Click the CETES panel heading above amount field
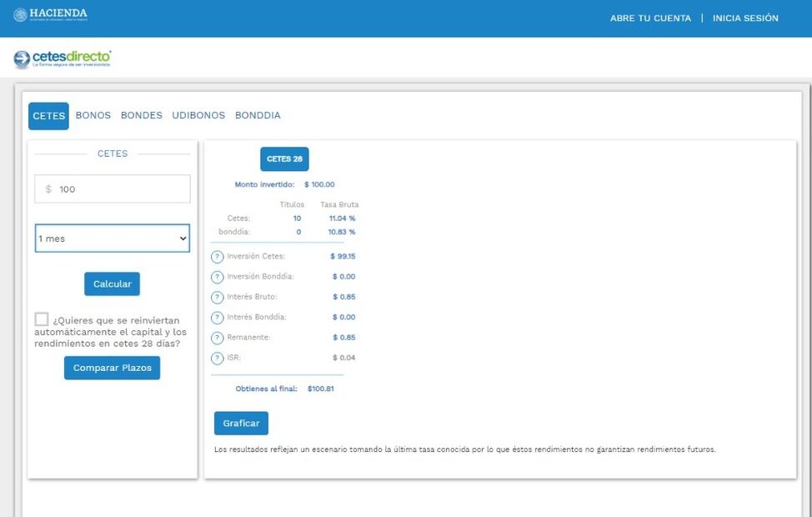 coord(113,154)
